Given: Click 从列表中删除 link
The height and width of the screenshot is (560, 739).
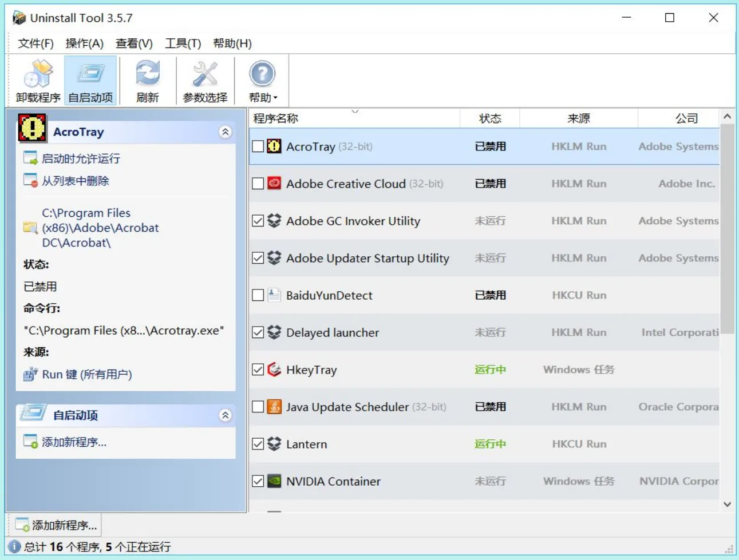Looking at the screenshot, I should 75,181.
